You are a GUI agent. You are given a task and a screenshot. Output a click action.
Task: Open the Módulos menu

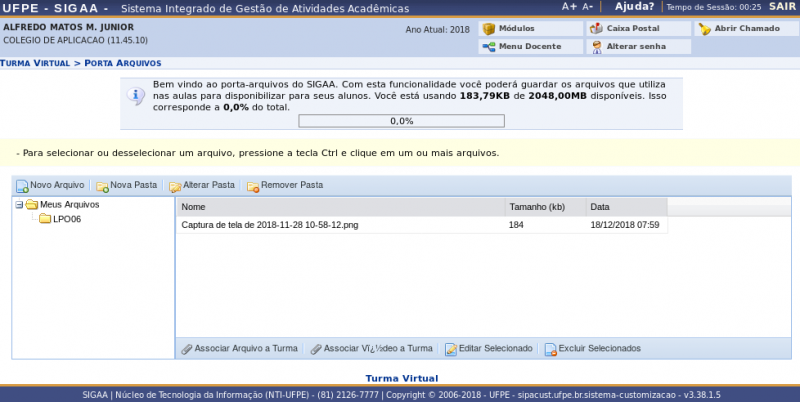[530, 29]
